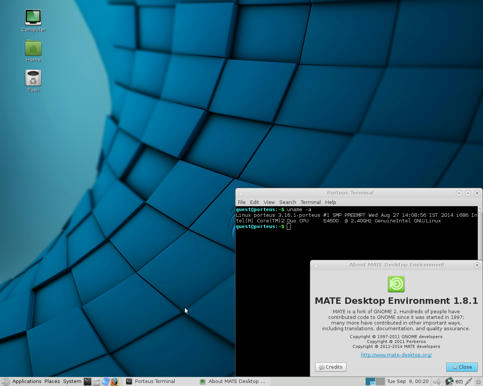
Task: Open the volume control tray icon
Action: [437, 381]
